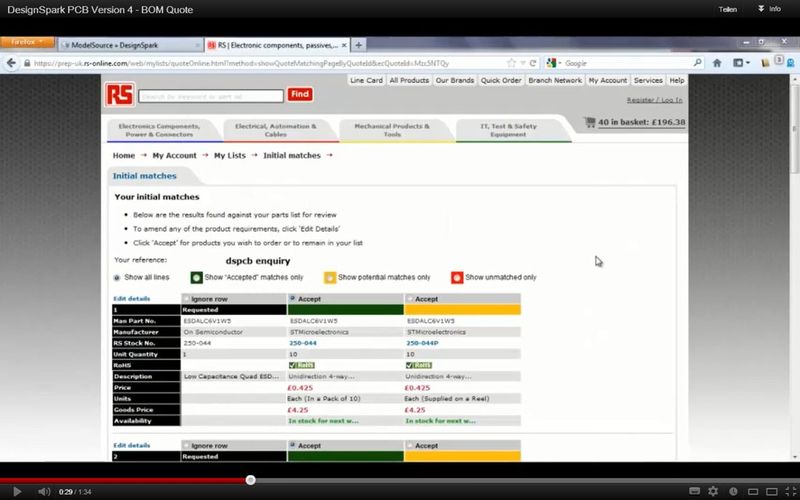Check Ignore row for item 1

coord(186,298)
